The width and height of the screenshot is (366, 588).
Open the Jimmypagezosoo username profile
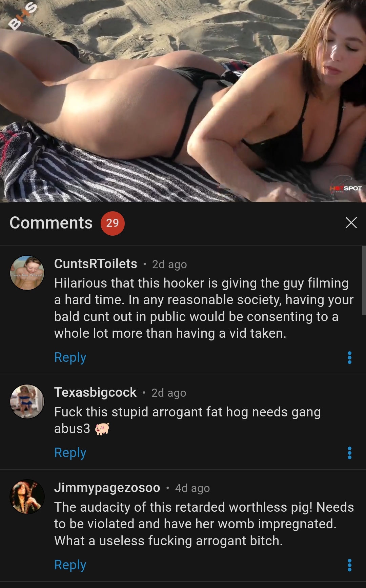click(x=107, y=488)
